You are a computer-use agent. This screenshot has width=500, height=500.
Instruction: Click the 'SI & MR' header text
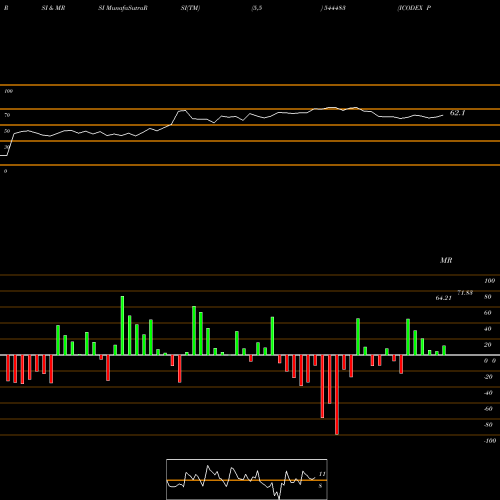[x=53, y=8]
